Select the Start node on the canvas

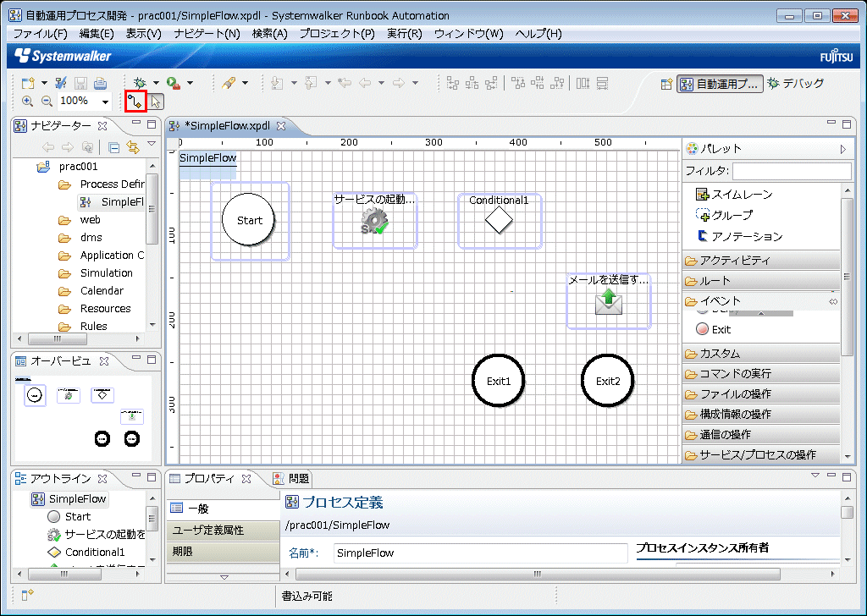[248, 219]
